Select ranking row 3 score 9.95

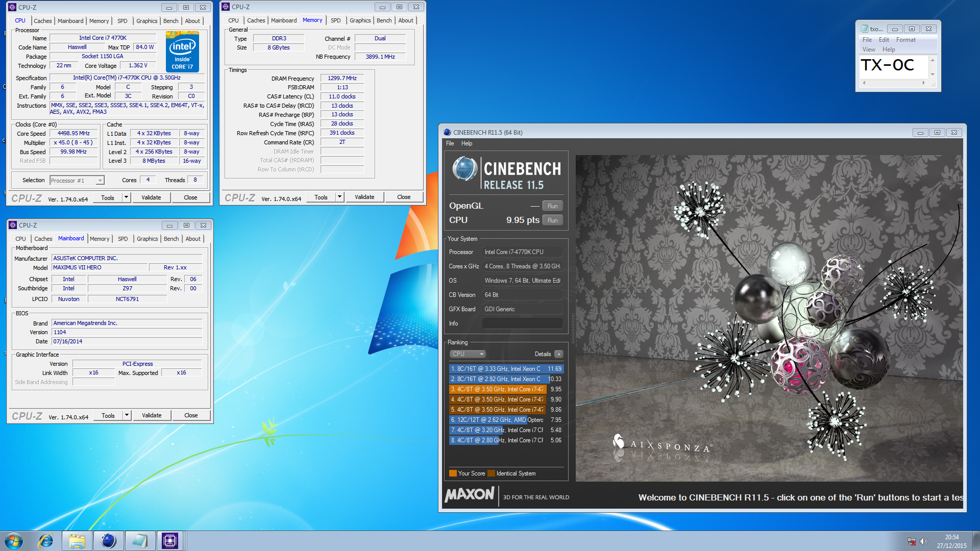coord(506,389)
